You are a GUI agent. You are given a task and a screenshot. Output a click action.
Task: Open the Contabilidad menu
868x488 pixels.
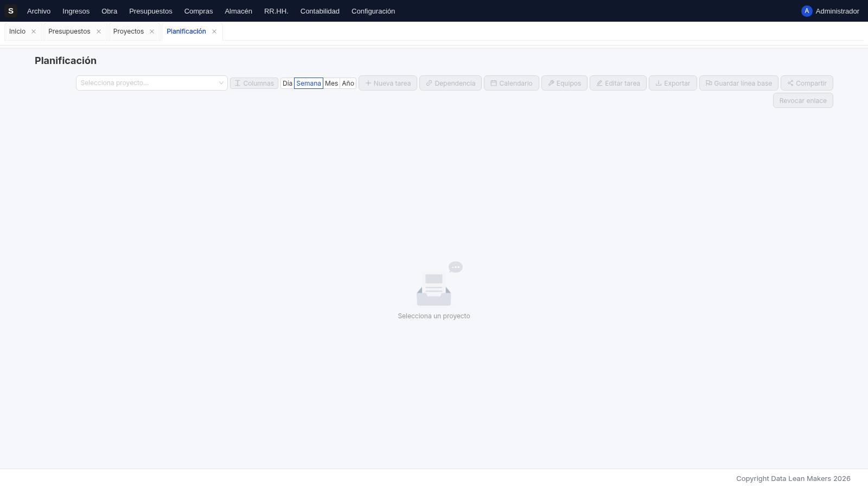point(320,11)
